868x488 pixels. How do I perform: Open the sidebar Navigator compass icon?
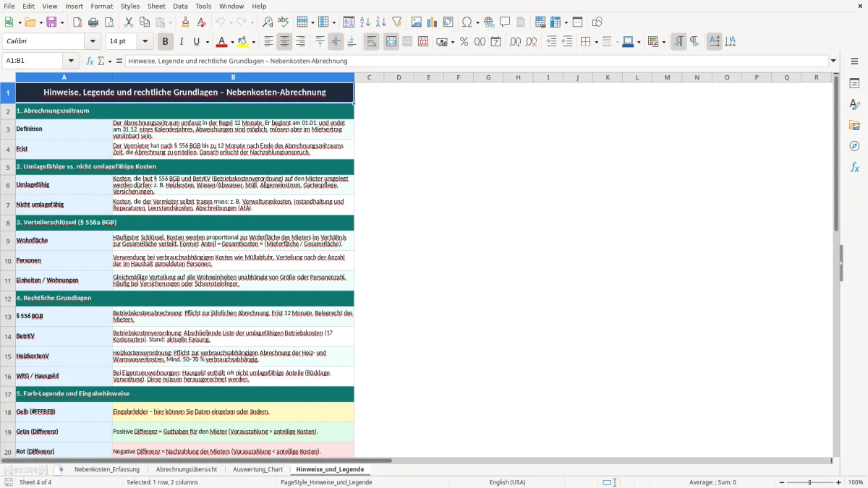854,146
